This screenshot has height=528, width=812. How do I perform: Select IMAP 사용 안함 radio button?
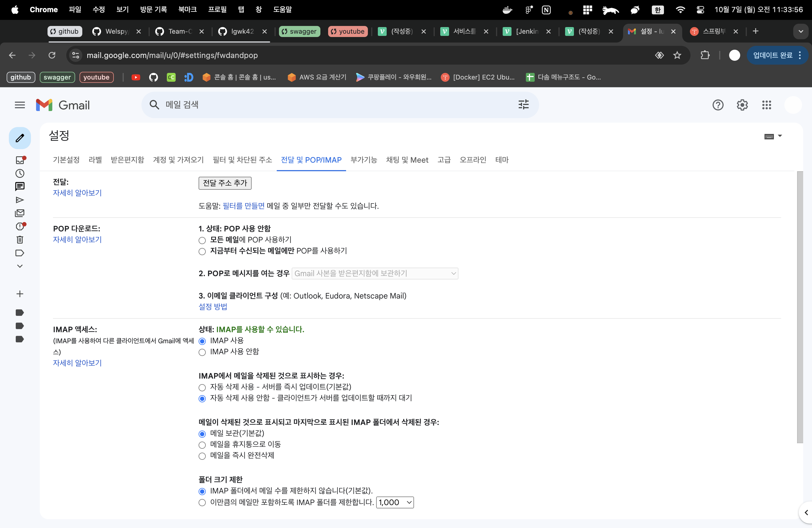(202, 352)
